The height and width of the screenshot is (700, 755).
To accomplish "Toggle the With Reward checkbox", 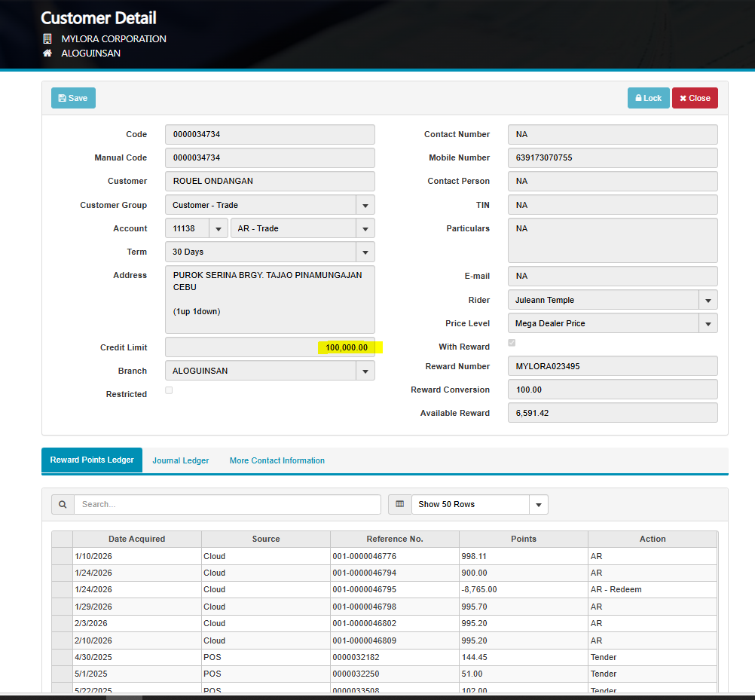I will coord(512,343).
